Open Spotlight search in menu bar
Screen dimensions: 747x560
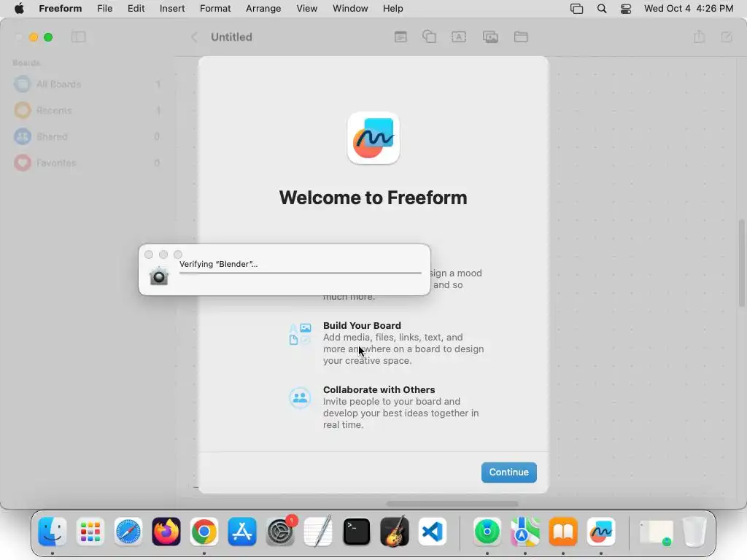coord(602,9)
